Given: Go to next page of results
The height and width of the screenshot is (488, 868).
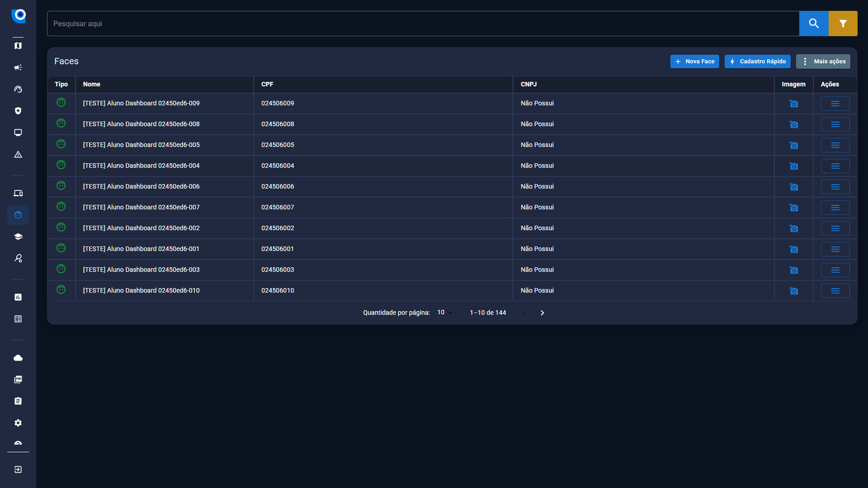Looking at the screenshot, I should [542, 313].
